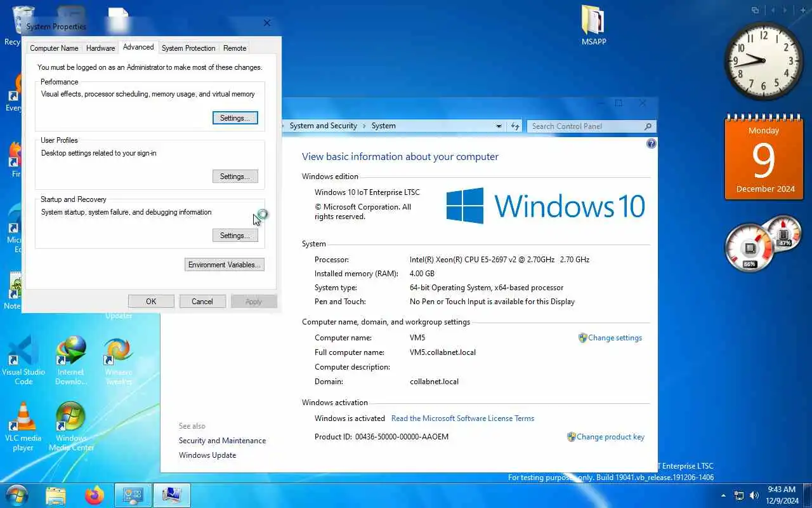Open Windows Update under See also
This screenshot has width=812, height=508.
[207, 455]
